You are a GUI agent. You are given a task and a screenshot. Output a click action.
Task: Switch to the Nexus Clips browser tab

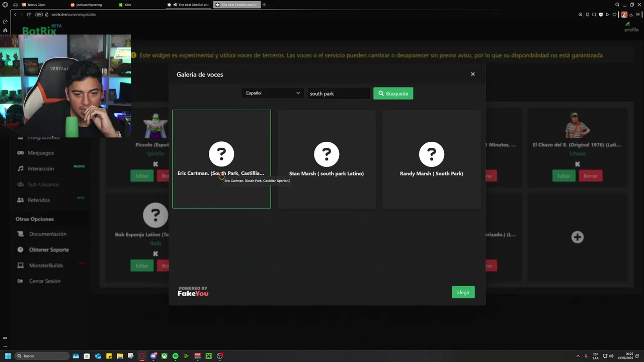coord(36,5)
